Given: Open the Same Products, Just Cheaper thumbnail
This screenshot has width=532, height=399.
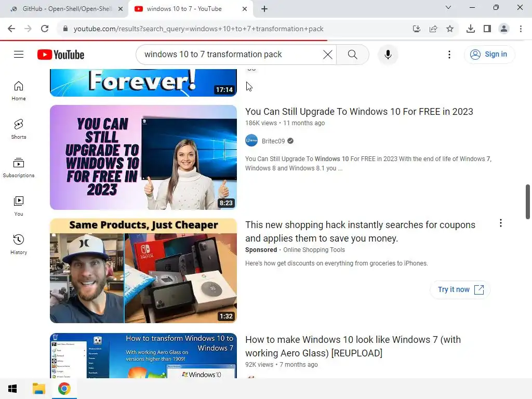Looking at the screenshot, I should pos(143,271).
